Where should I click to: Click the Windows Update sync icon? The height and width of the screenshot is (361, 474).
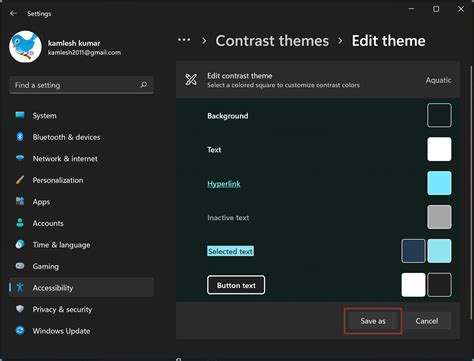tap(20, 330)
